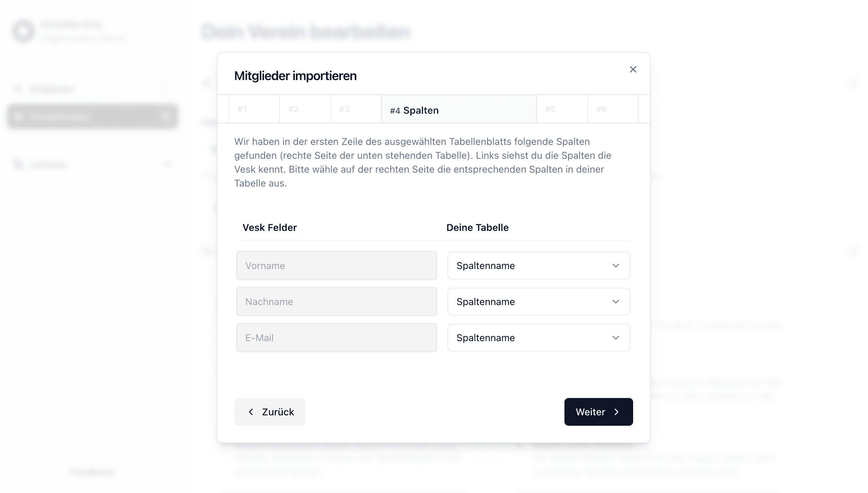This screenshot has height=493, width=868.
Task: Click the chevron arrow in Vorname row dropdown
Action: click(615, 266)
